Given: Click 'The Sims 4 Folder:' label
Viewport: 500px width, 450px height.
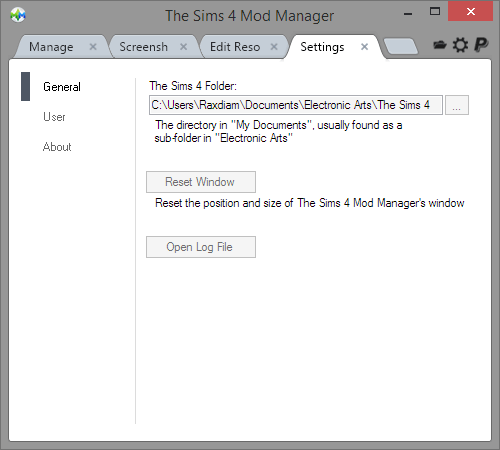Looking at the screenshot, I should [193, 86].
